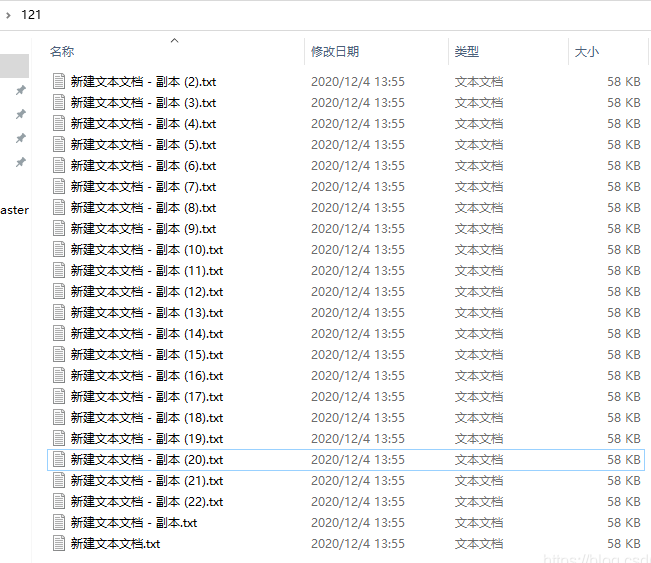
Task: Click file icon of 副本 (19).txt
Action: tap(59, 438)
